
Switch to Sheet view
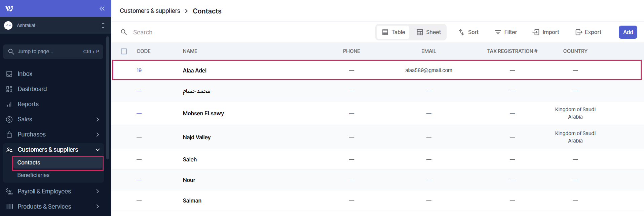click(428, 32)
